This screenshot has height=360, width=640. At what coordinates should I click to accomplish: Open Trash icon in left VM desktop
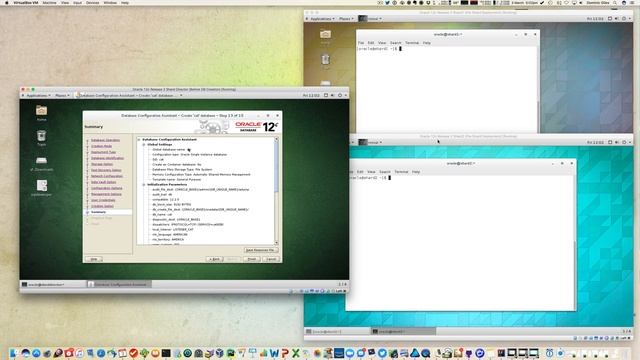click(x=41, y=136)
